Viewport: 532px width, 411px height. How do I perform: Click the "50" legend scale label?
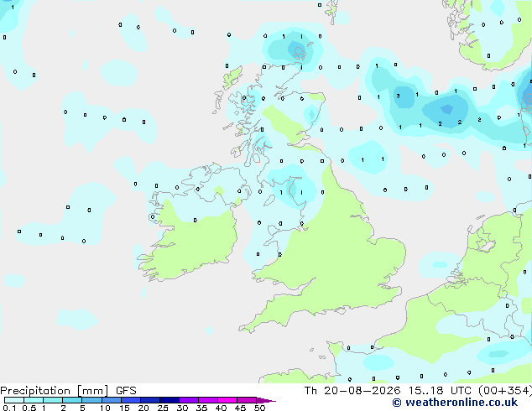pyautogui.click(x=259, y=408)
